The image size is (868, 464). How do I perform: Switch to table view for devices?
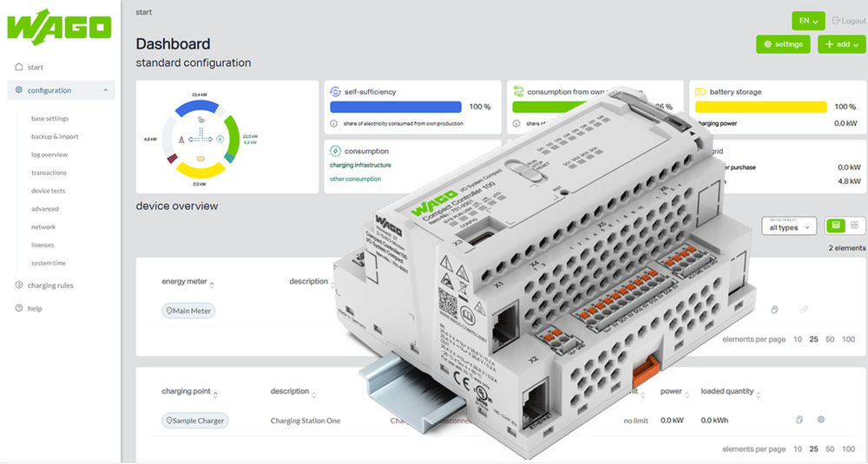[x=836, y=225]
